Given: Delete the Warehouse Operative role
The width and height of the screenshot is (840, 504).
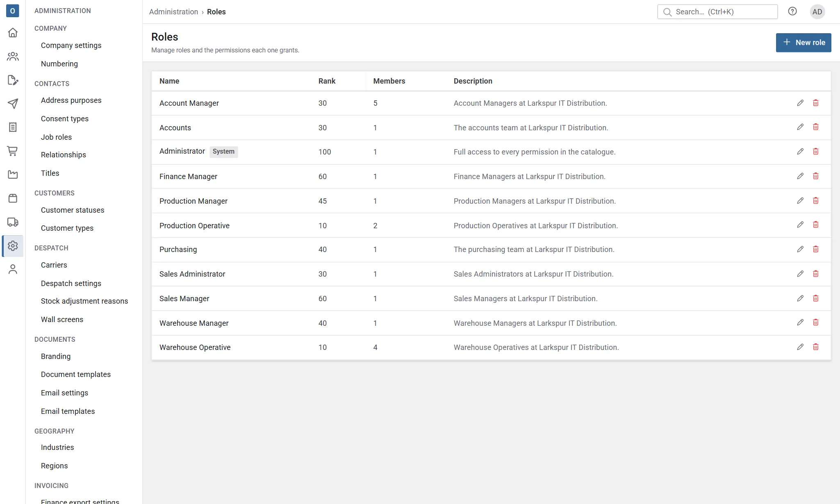Looking at the screenshot, I should (816, 347).
